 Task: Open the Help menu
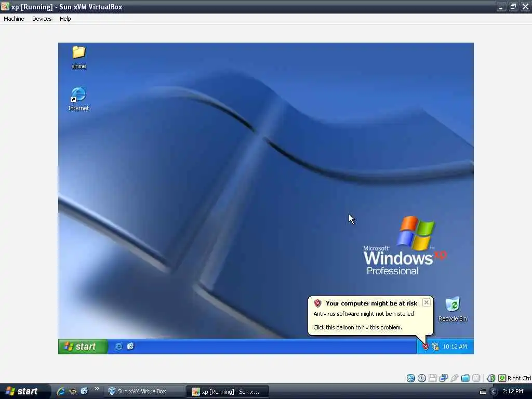click(65, 19)
